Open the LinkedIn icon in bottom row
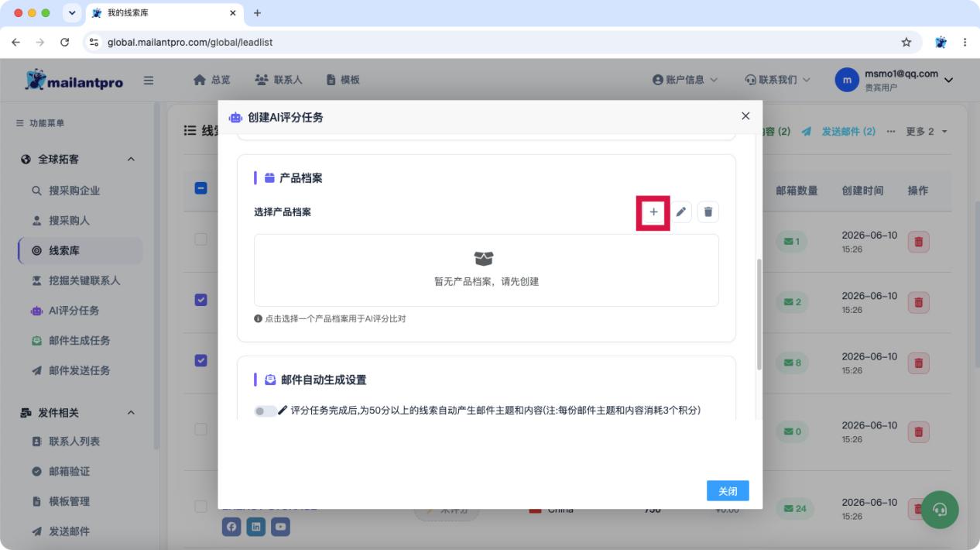The width and height of the screenshot is (980, 550). pos(255,528)
